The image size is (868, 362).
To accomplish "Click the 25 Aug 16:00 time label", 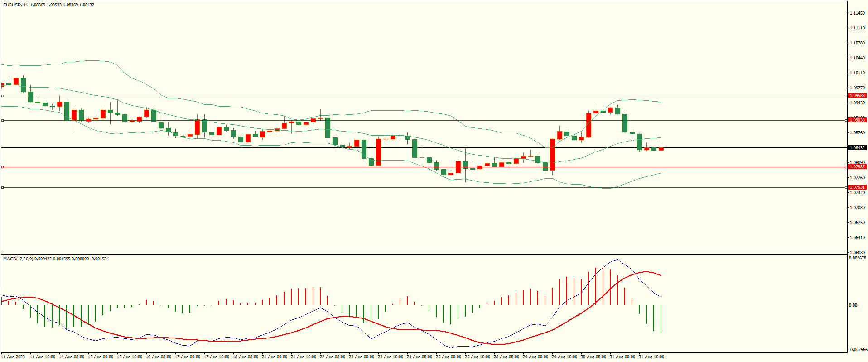I will click(x=477, y=357).
